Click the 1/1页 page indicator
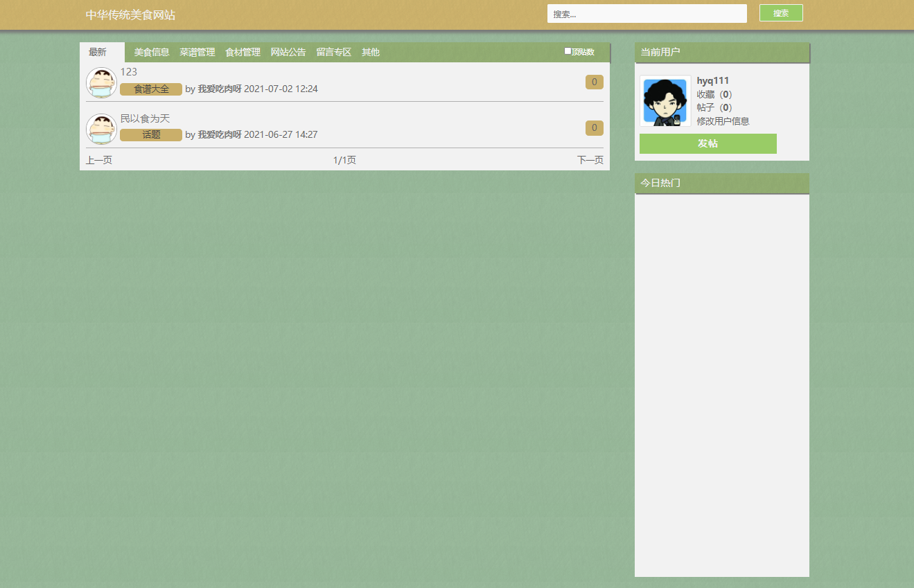 coord(345,161)
